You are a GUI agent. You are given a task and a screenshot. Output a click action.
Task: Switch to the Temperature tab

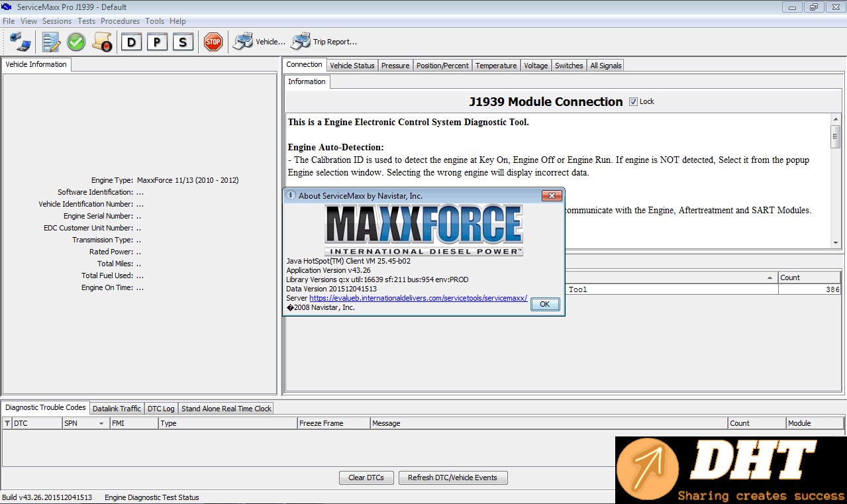click(x=496, y=66)
